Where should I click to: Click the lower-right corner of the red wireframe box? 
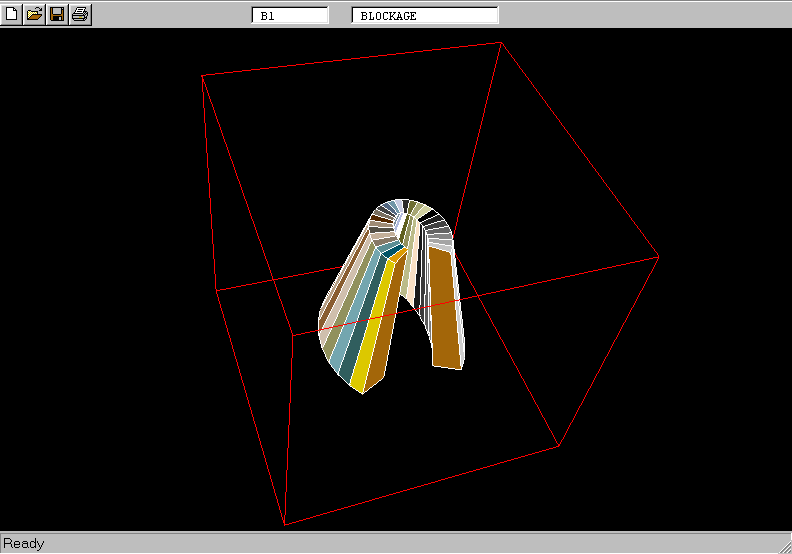[557, 446]
